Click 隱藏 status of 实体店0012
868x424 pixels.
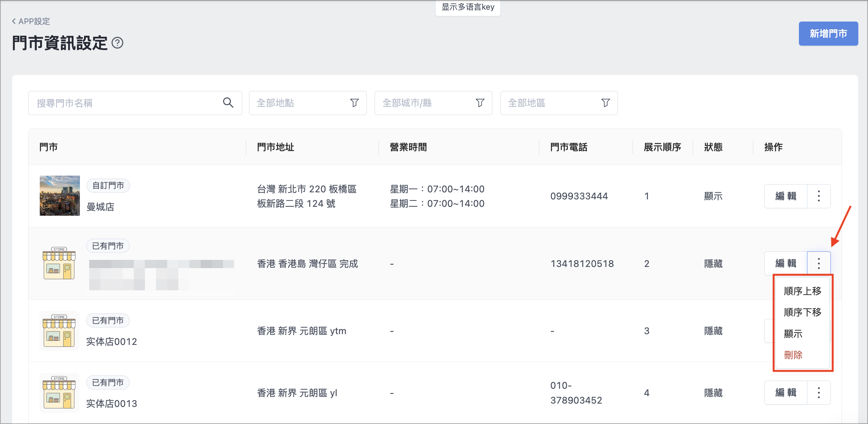(713, 331)
